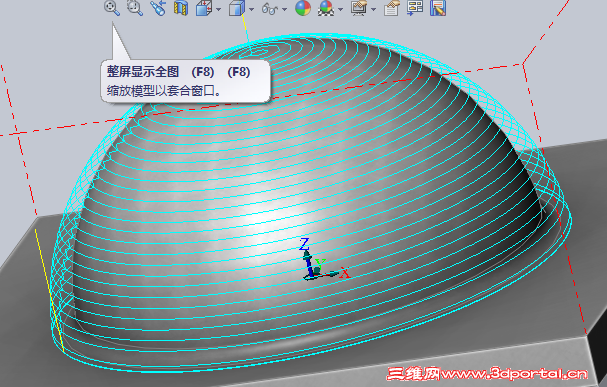Click the last toolbar icon with pencil
This screenshot has width=607, height=387.
point(438,8)
